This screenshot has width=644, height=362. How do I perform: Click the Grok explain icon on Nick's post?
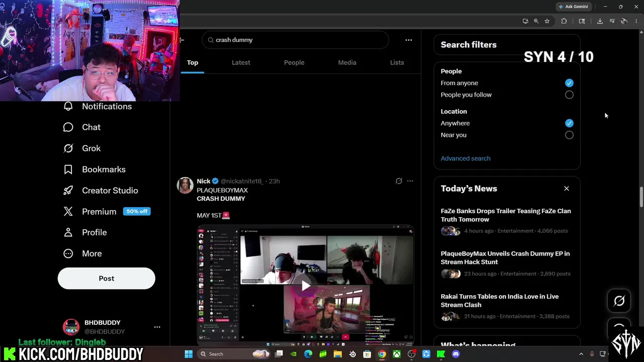(399, 181)
